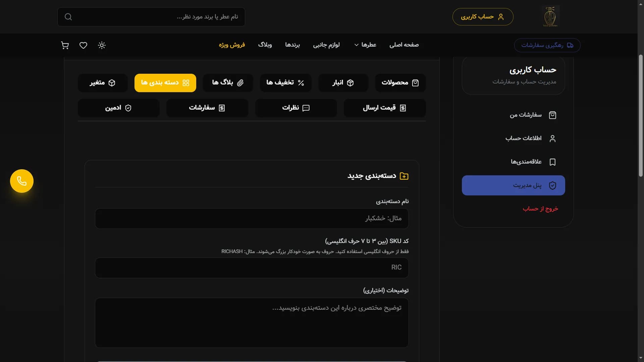Open پنل مدیریت in sidebar
This screenshot has width=644, height=362.
pos(513,185)
